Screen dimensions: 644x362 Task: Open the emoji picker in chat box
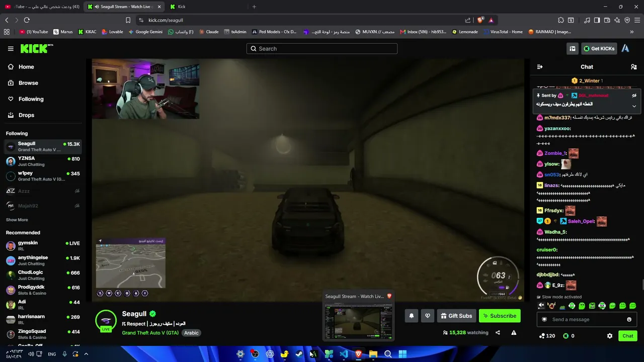pyautogui.click(x=629, y=319)
